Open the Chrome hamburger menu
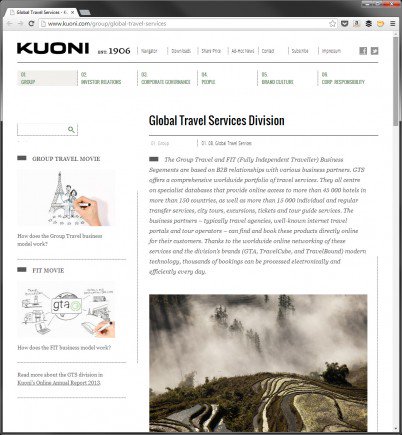 (393, 24)
